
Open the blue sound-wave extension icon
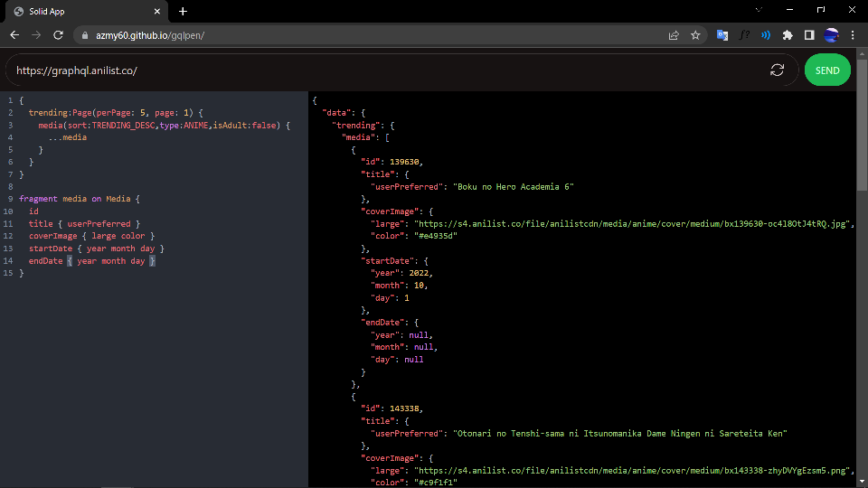click(766, 35)
